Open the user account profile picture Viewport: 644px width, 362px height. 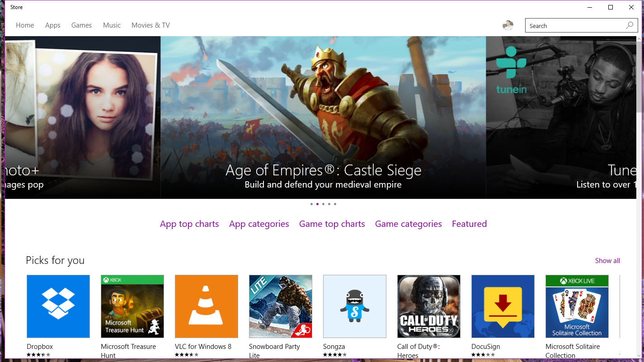[x=508, y=25]
